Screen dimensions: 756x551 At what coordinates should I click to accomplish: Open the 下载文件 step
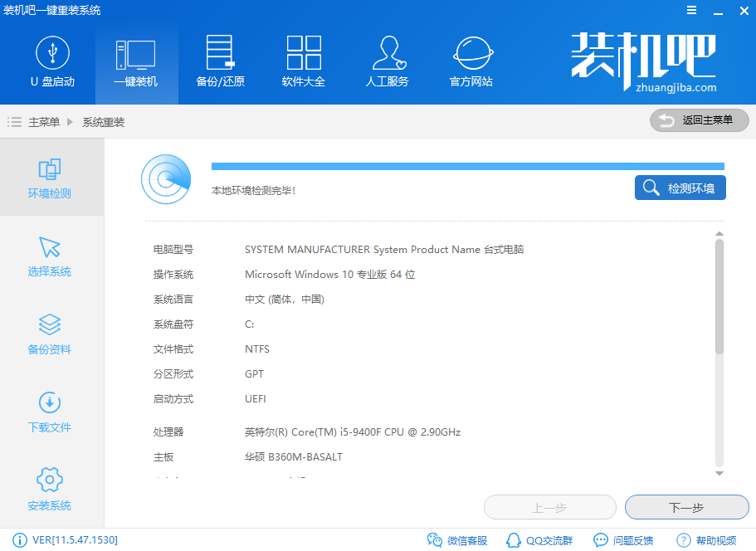(50, 407)
